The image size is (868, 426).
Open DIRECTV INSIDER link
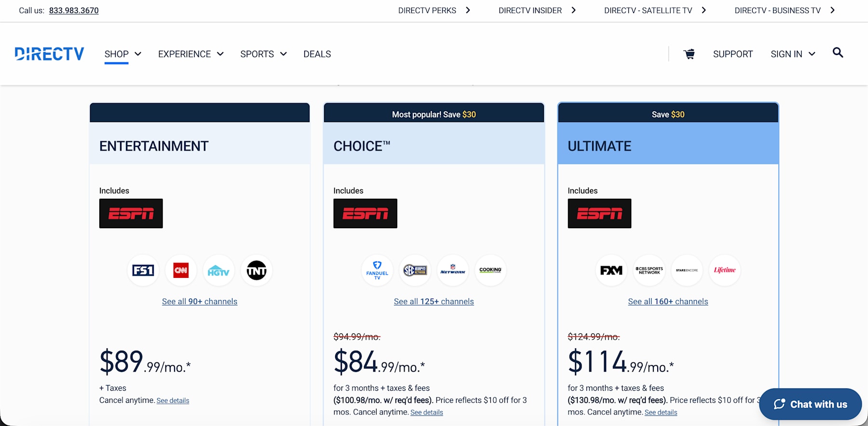[530, 11]
